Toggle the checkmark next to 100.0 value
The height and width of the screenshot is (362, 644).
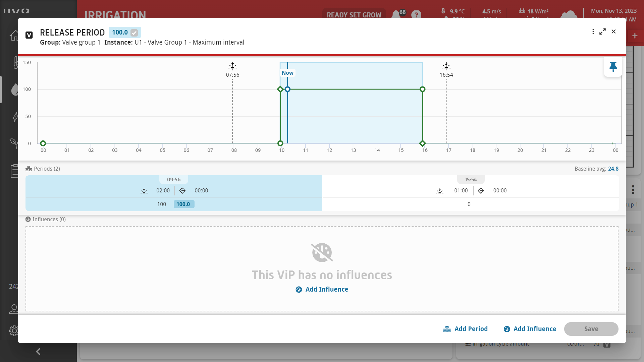click(x=134, y=33)
